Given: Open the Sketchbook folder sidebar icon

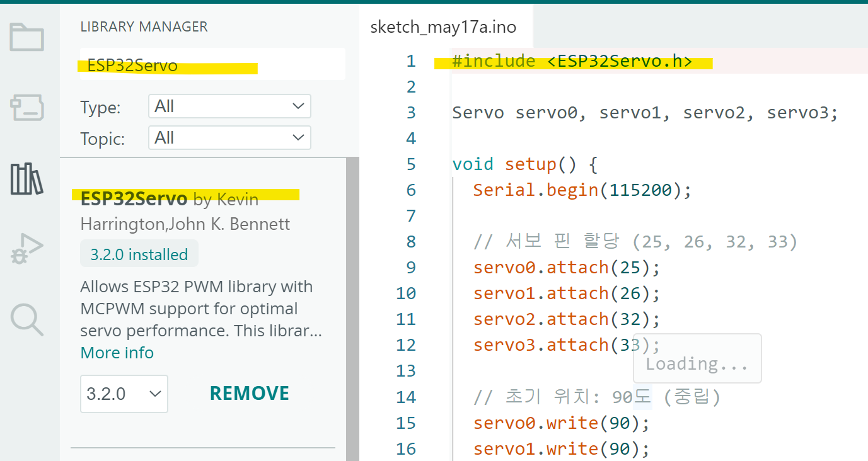Looking at the screenshot, I should [27, 37].
